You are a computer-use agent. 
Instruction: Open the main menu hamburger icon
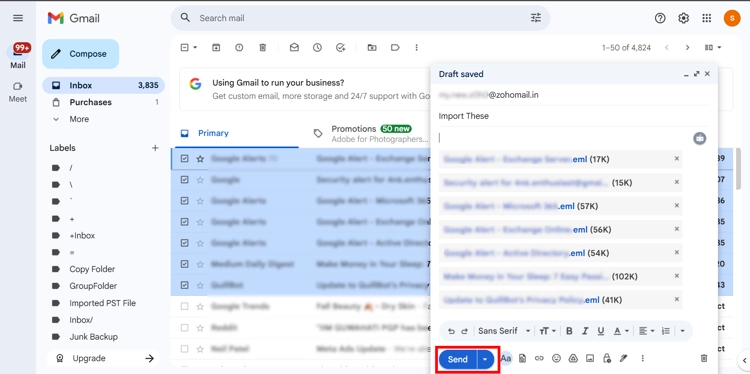click(18, 18)
